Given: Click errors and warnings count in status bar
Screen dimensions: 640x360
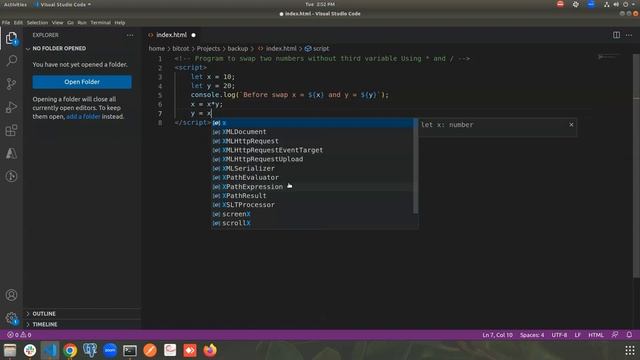Looking at the screenshot, I should pyautogui.click(x=19, y=335).
